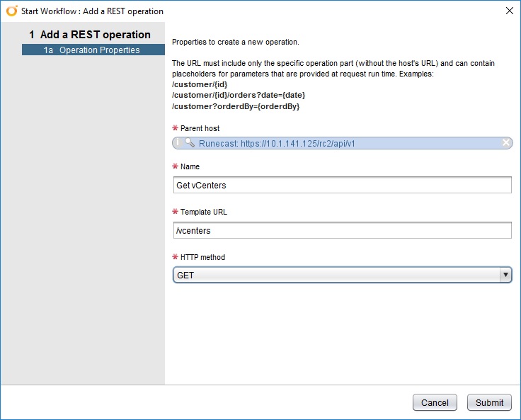Click the GET value in HTTP method
This screenshot has height=420, width=521.
coord(185,275)
